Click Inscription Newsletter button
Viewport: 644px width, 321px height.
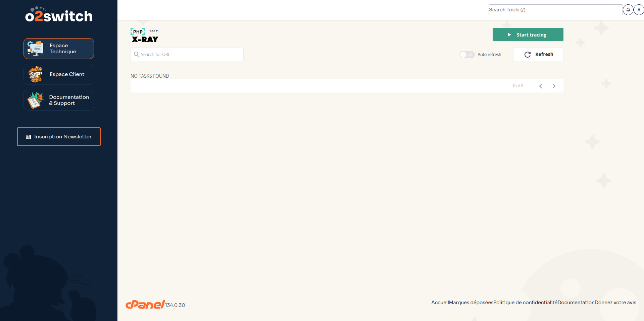[x=59, y=137]
